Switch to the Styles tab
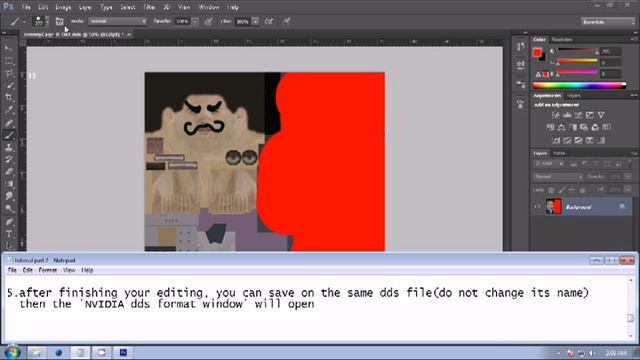Screen dimensions: 640x360 pyautogui.click(x=574, y=96)
